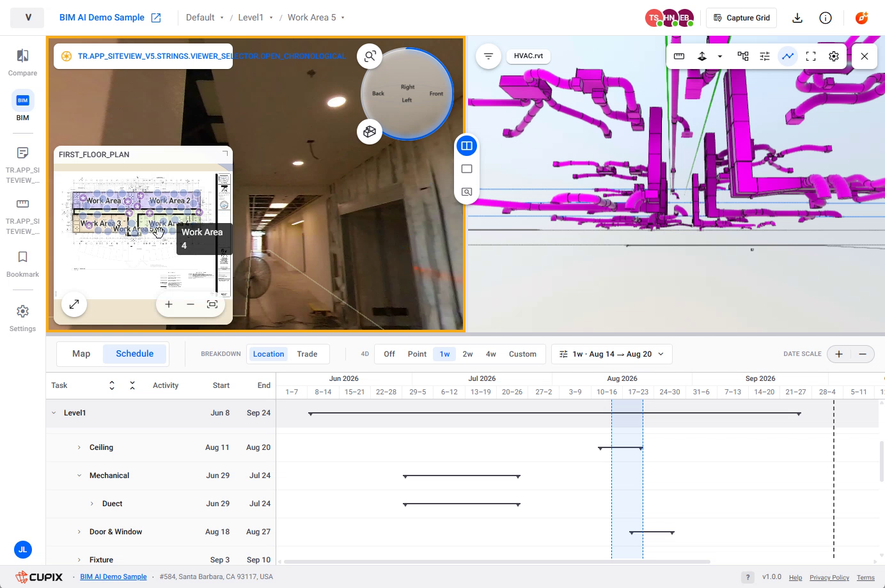Click the Gantt horizontal scrollbar
The width and height of the screenshot is (885, 588).
point(497,562)
